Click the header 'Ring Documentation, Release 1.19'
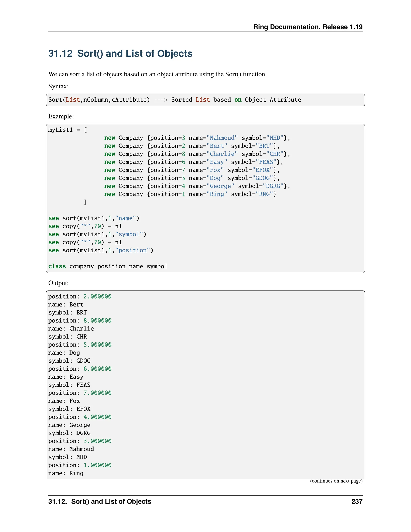This screenshot has width=411, height=532. 308,27
